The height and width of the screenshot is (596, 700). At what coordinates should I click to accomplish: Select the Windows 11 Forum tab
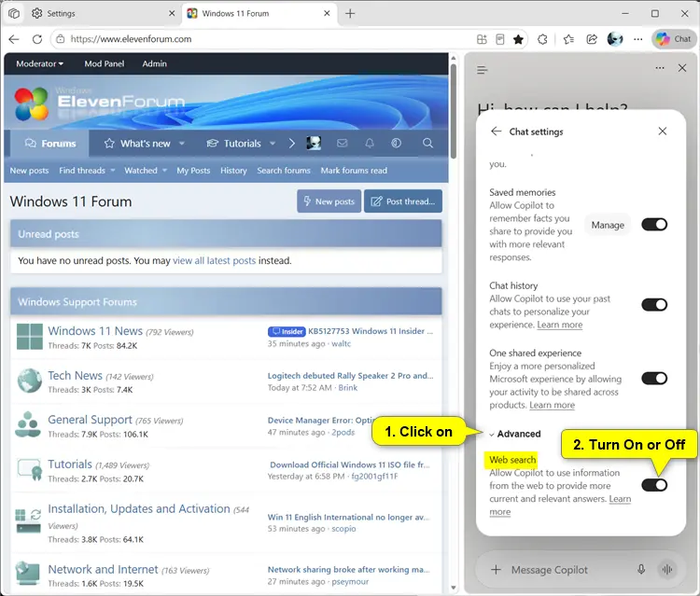259,13
